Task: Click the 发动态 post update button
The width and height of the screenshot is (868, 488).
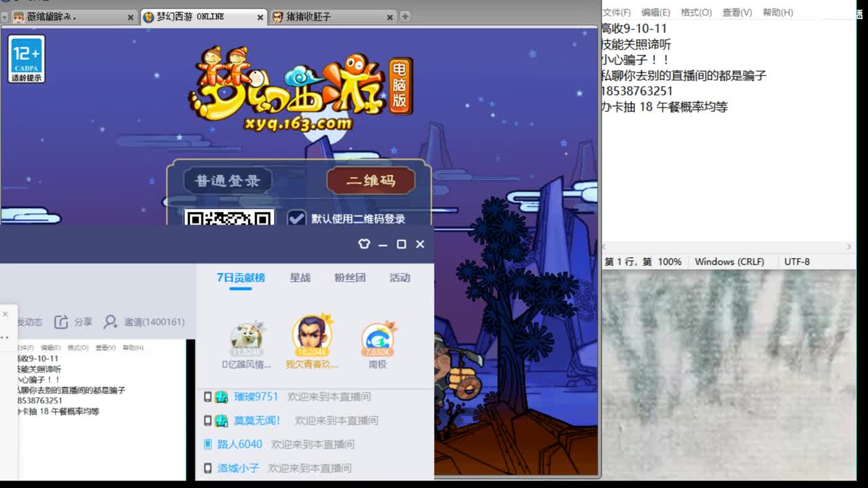Action: 29,322
